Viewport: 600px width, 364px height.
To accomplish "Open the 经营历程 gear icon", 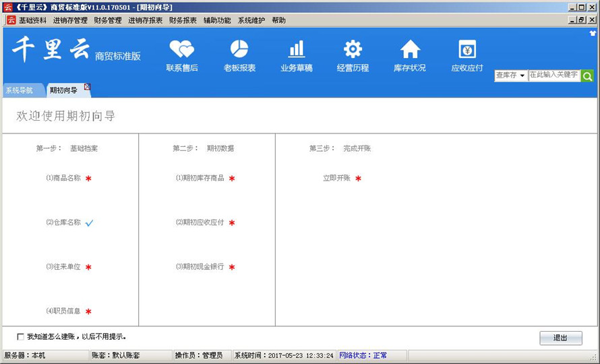I will pos(353,50).
